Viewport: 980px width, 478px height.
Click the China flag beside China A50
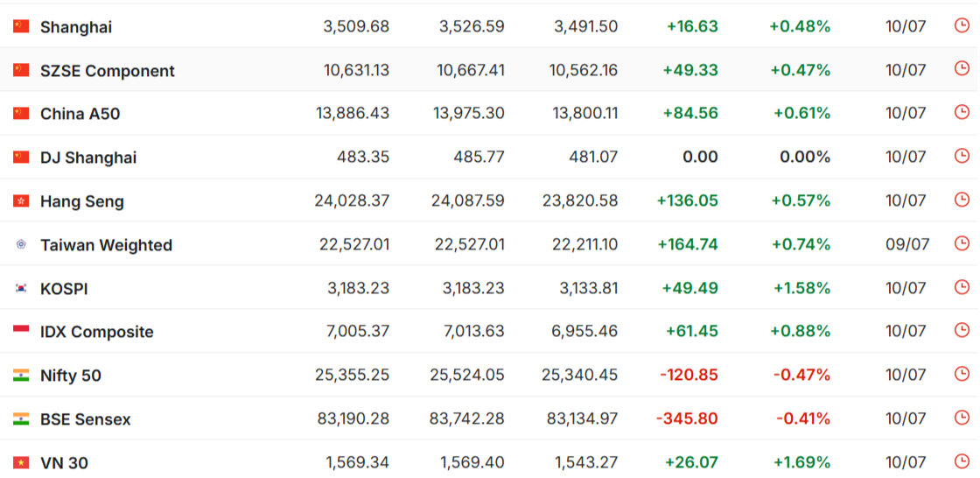[21, 113]
